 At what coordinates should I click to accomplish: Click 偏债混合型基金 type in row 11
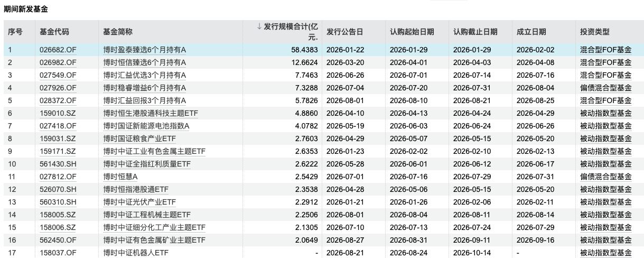pyautogui.click(x=605, y=177)
